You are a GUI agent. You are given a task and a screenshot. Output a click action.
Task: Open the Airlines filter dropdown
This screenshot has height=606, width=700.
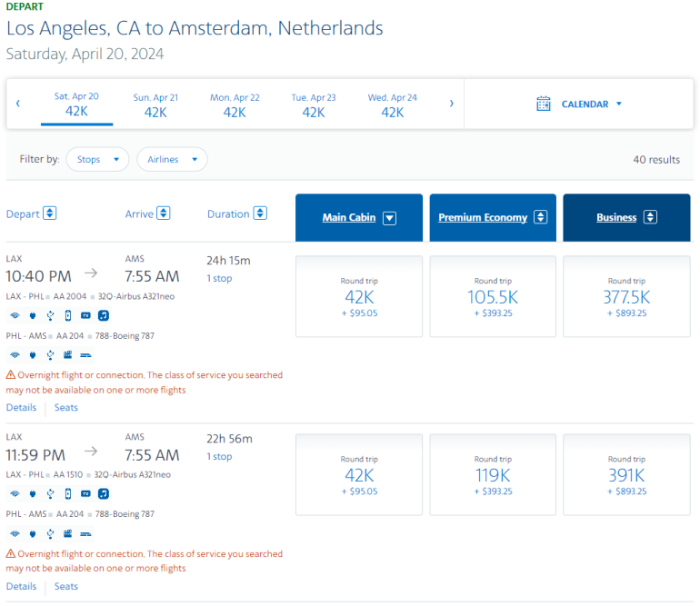(x=172, y=160)
